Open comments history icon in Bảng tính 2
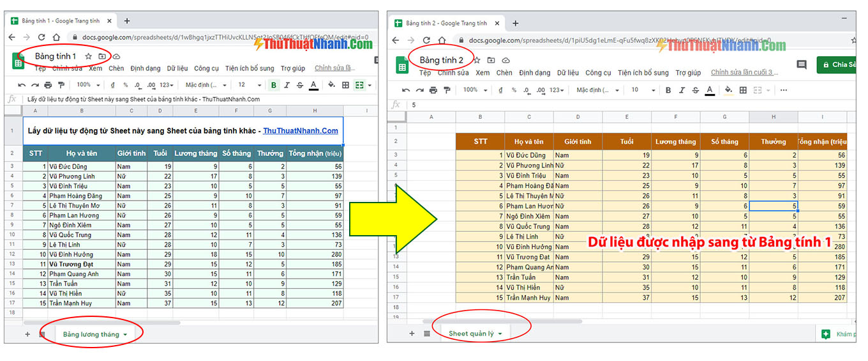This screenshot has height=361, width=868. (802, 65)
